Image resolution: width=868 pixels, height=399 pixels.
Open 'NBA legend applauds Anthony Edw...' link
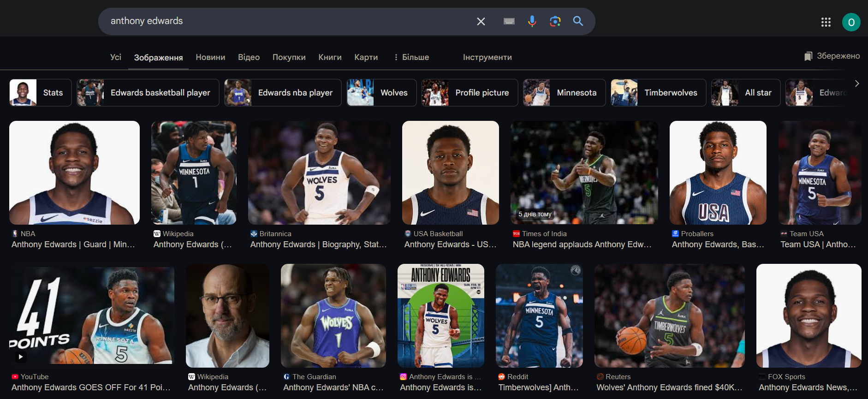[582, 244]
